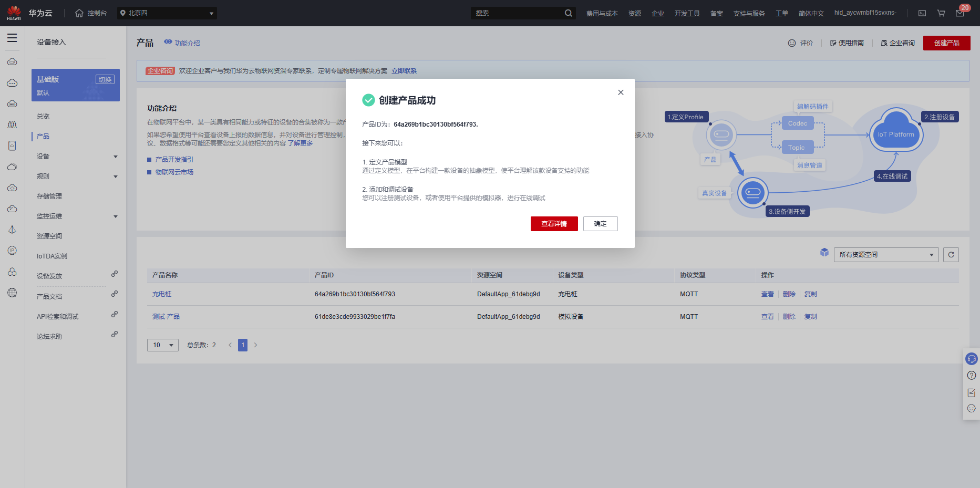Viewport: 980px width, 488px height.
Task: Select 产品 in the sidebar
Action: (x=43, y=137)
